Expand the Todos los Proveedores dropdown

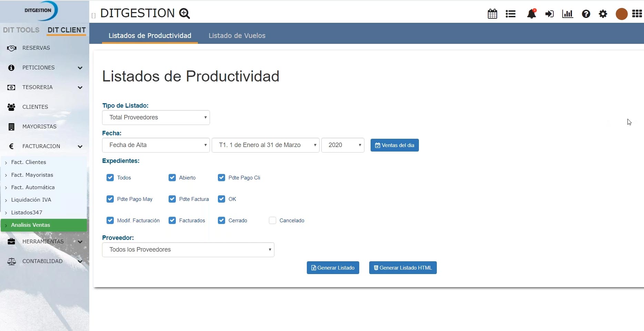pyautogui.click(x=188, y=250)
